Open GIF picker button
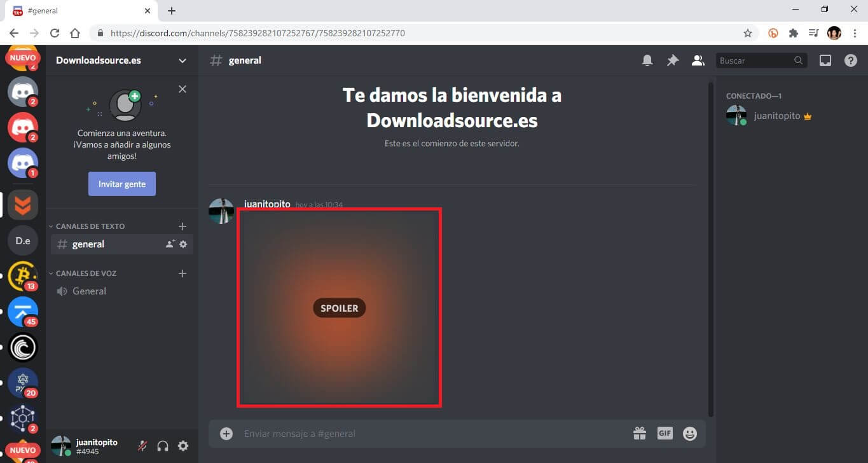This screenshot has height=463, width=868. [665, 433]
